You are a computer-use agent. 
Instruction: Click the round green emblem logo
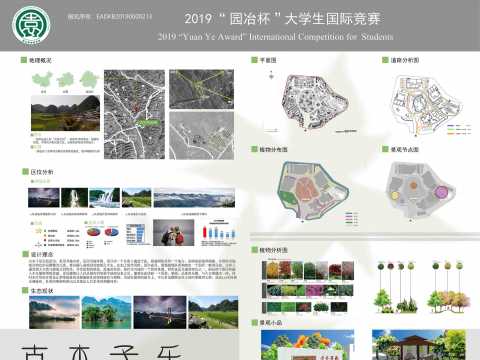click(x=31, y=25)
